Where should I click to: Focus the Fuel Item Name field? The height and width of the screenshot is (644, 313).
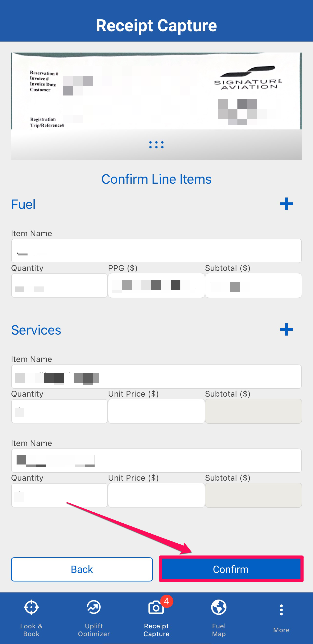point(156,251)
